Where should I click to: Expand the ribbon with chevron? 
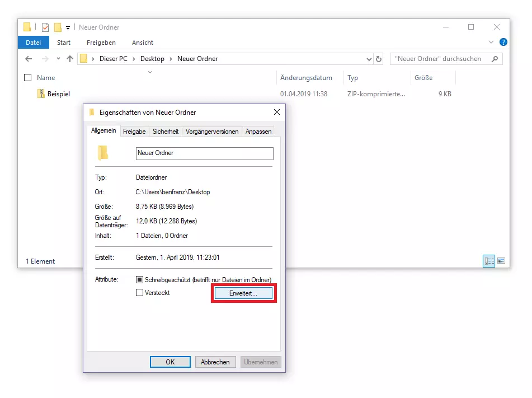click(x=491, y=42)
